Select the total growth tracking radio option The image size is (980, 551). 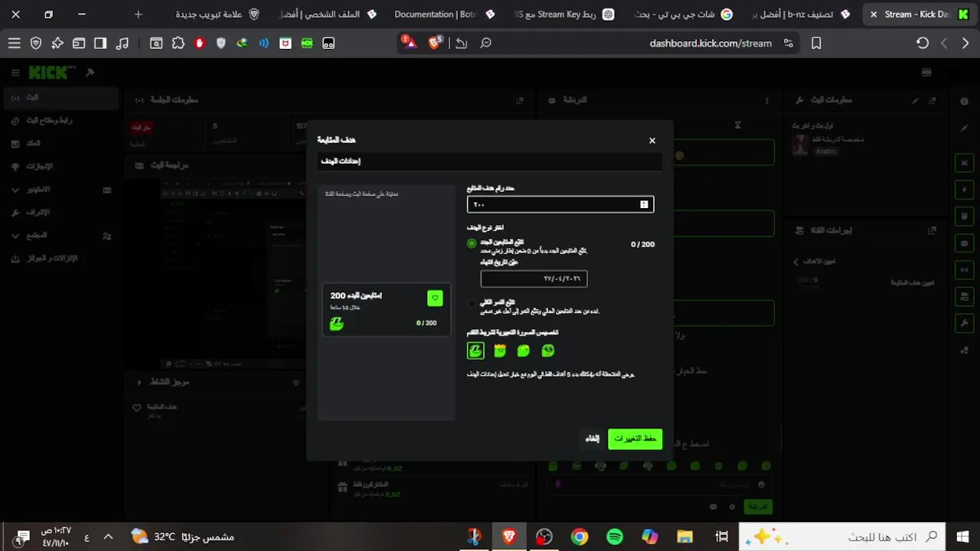pos(472,304)
